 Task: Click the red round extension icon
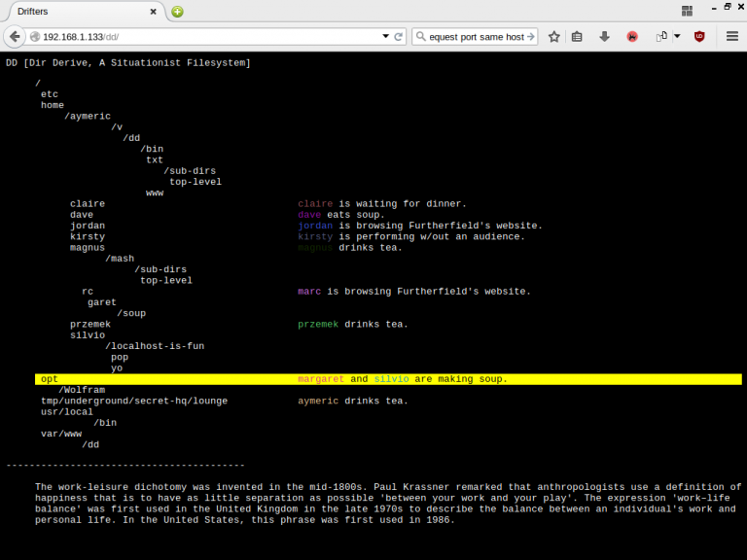point(632,37)
